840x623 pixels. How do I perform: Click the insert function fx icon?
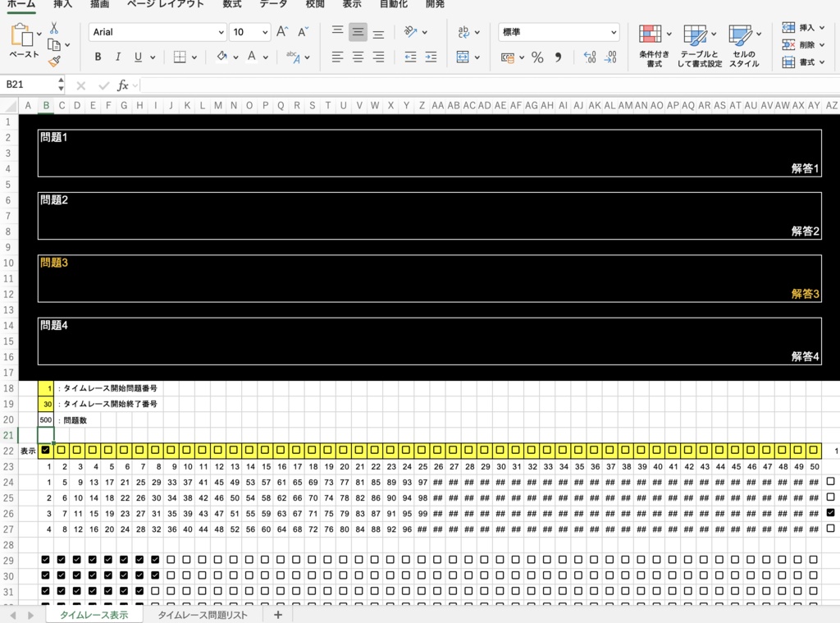click(123, 85)
